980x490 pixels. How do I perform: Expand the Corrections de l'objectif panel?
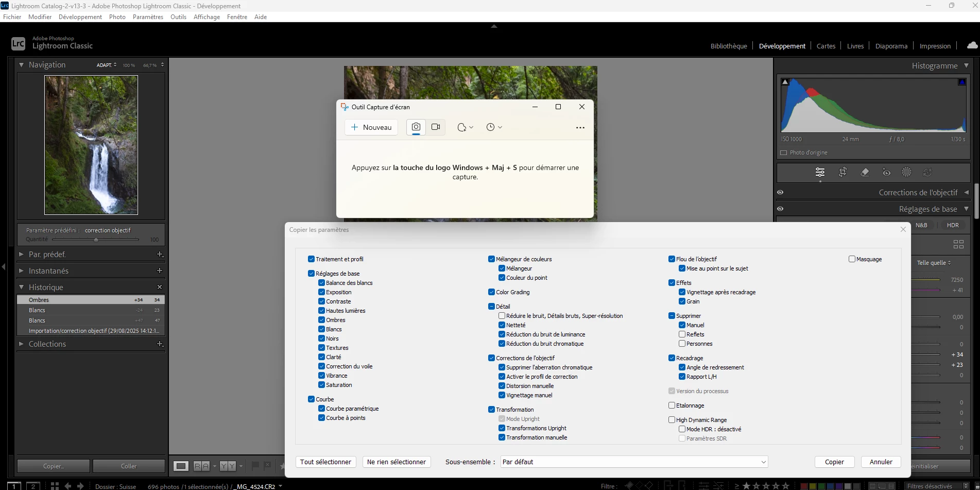coord(966,192)
